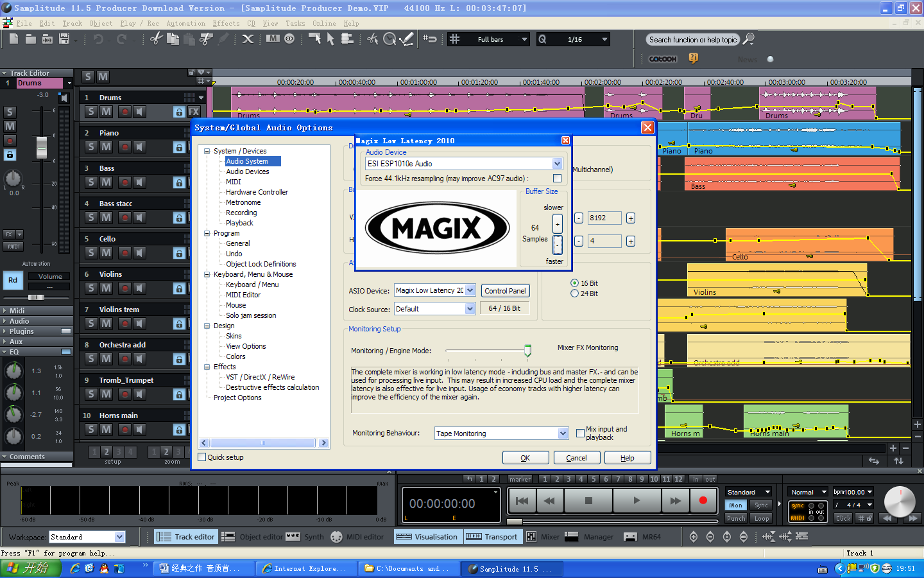Select the automation draw pencil tool
Screen dimensions: 924x578
[406, 39]
